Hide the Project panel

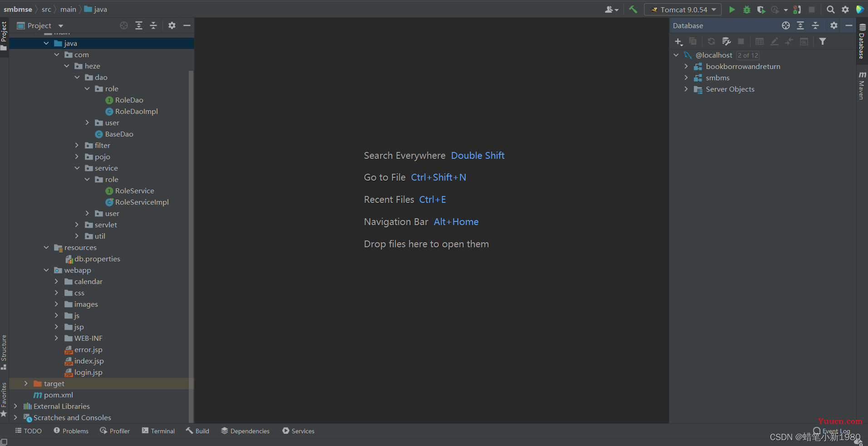pos(186,25)
